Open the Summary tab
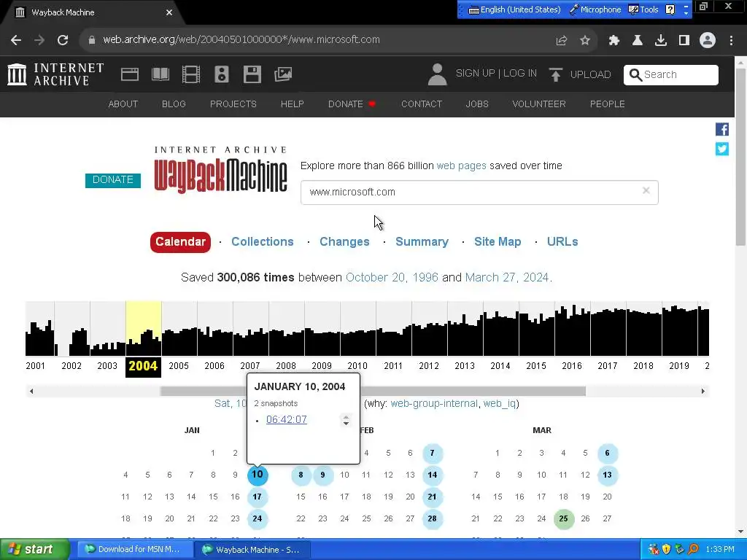 [x=422, y=242]
